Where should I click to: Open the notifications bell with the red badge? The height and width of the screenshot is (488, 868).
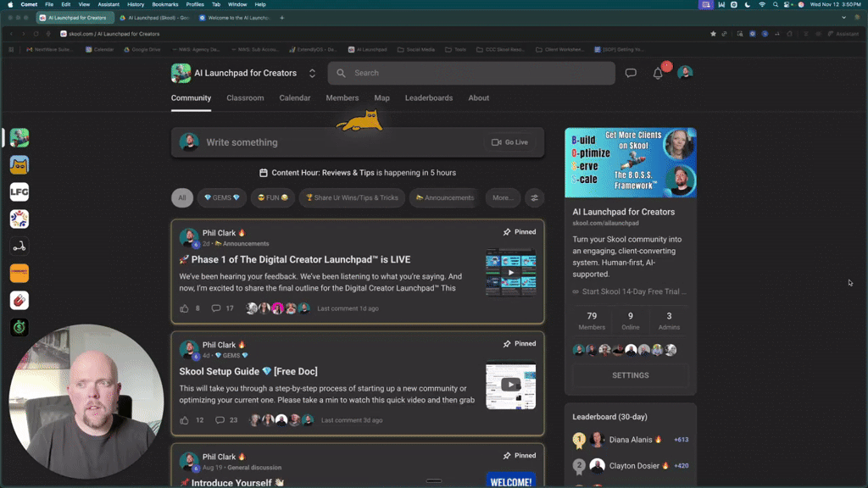657,73
